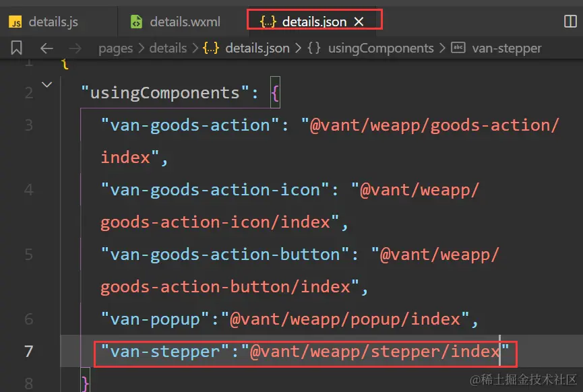Close the details.json tab

click(x=359, y=22)
